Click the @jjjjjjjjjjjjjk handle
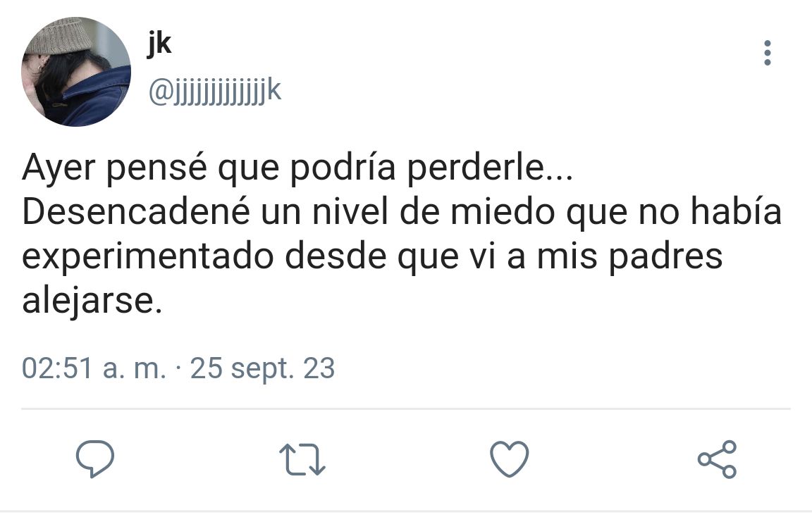812x524 pixels. (215, 92)
